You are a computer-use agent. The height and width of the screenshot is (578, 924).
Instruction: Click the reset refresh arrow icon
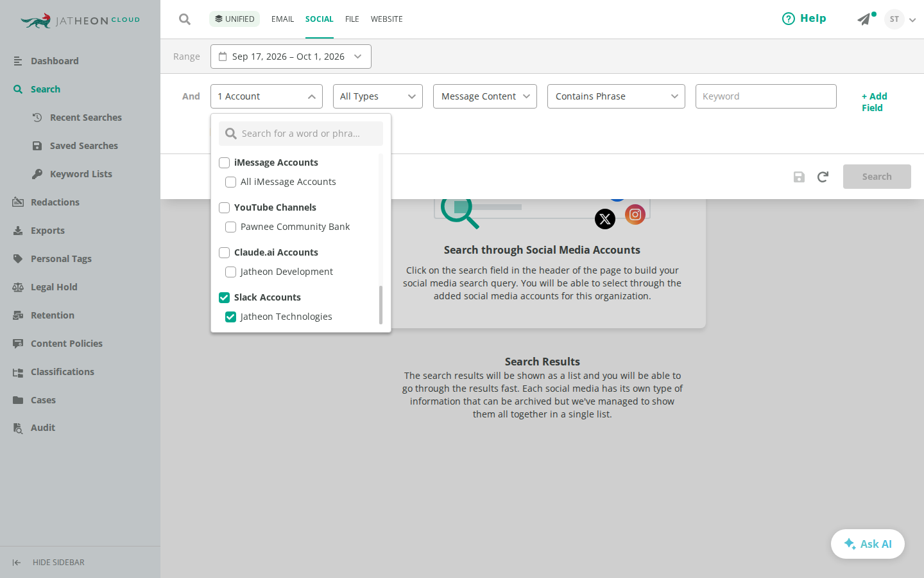pos(823,177)
